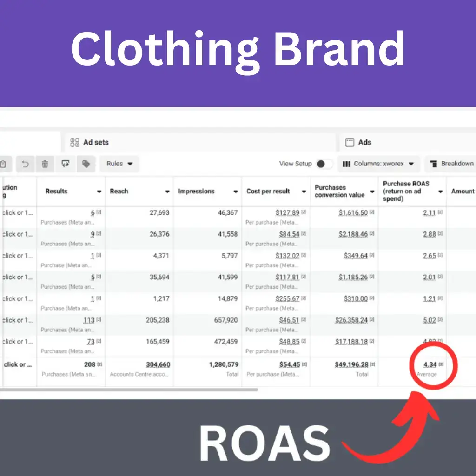The width and height of the screenshot is (476, 476).
Task: Click the horizontal table scrollbar
Action: point(129,390)
